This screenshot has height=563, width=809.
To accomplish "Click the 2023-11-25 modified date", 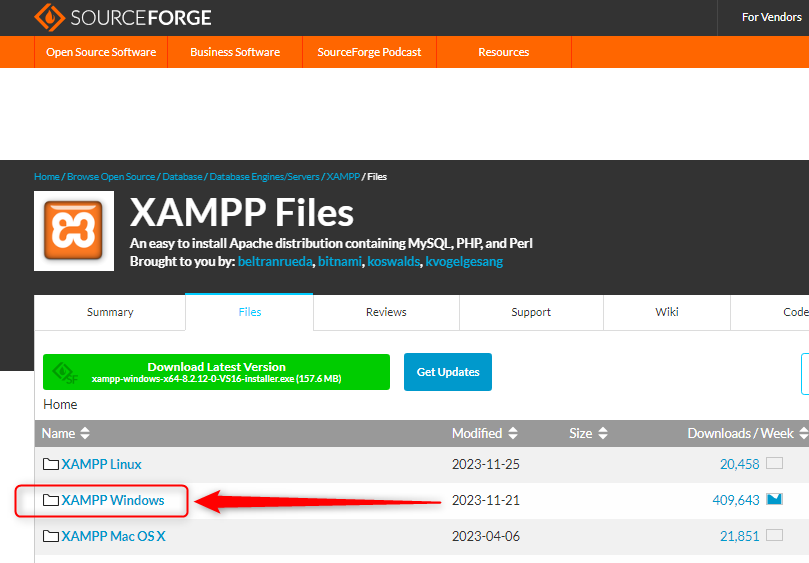I will click(486, 464).
